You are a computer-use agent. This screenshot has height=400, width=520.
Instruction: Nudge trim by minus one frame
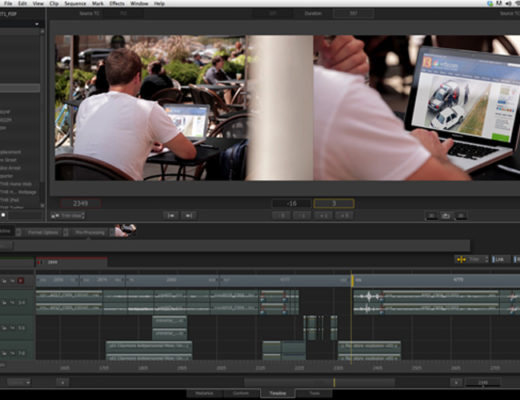[303, 216]
